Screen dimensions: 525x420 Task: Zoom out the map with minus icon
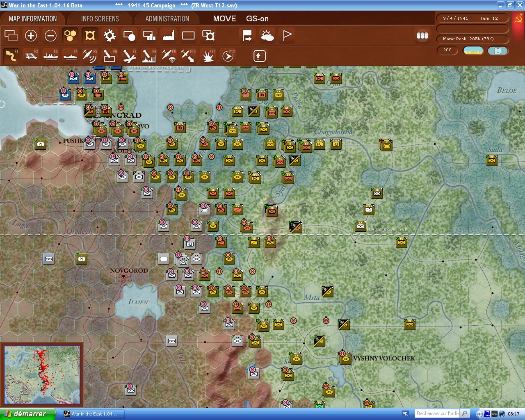click(x=50, y=36)
